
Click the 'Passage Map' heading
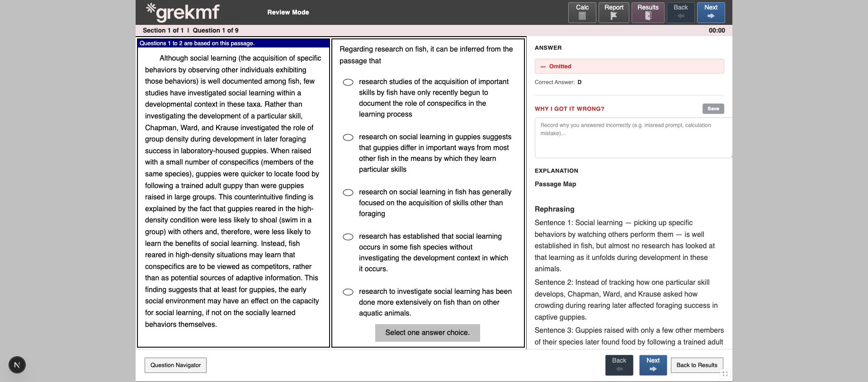point(555,184)
